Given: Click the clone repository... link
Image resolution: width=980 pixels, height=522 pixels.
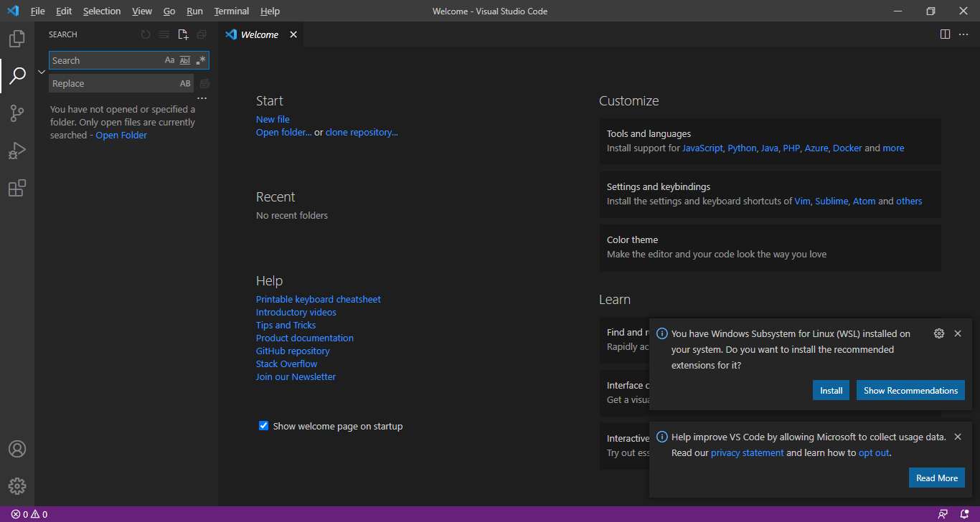Looking at the screenshot, I should [x=362, y=132].
